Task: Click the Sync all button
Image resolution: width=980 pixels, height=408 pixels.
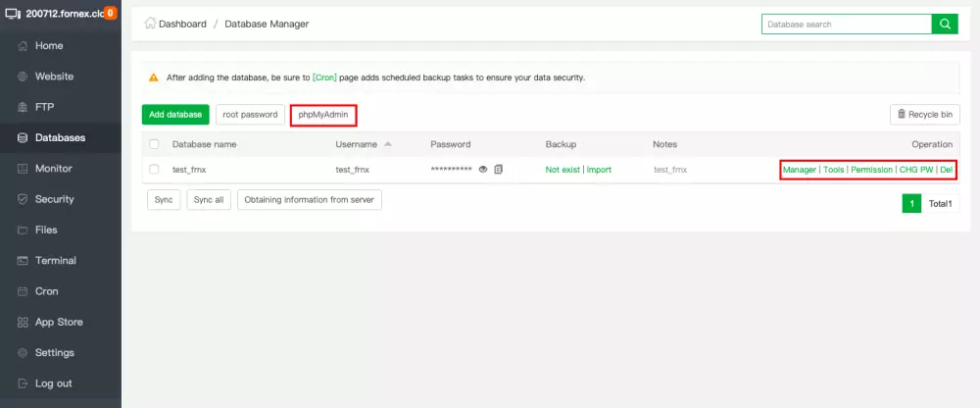Action: click(209, 200)
